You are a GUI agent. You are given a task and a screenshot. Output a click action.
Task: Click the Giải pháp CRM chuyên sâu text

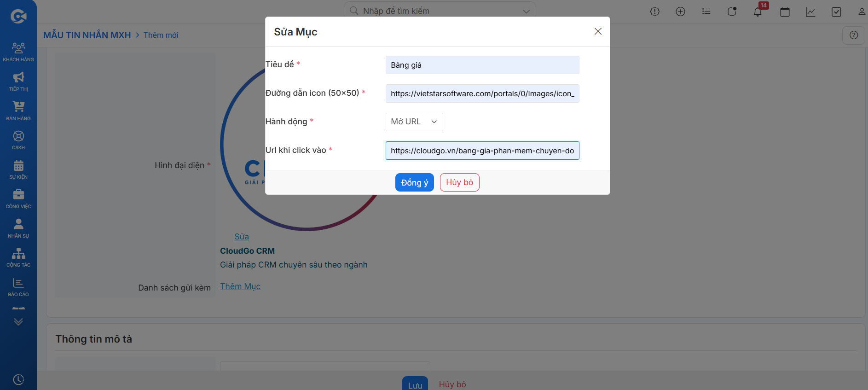point(294,265)
